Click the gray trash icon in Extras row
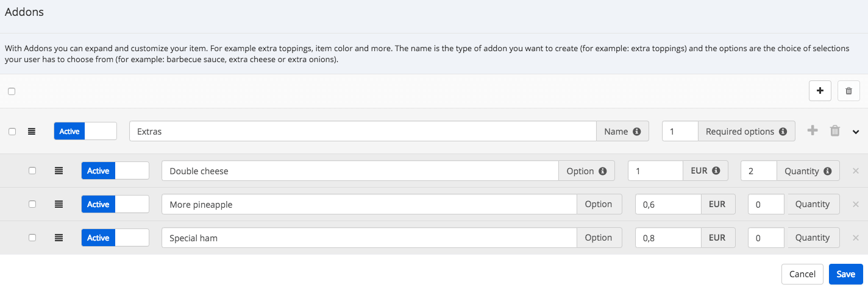Screen dimensions: 868x290 click(x=835, y=130)
